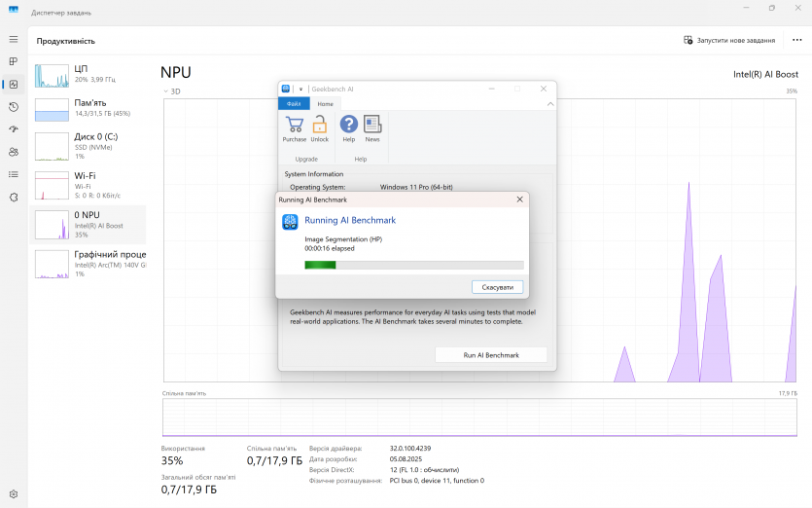Switch to the Home ribbon tab
This screenshot has height=508, width=812.
point(325,103)
